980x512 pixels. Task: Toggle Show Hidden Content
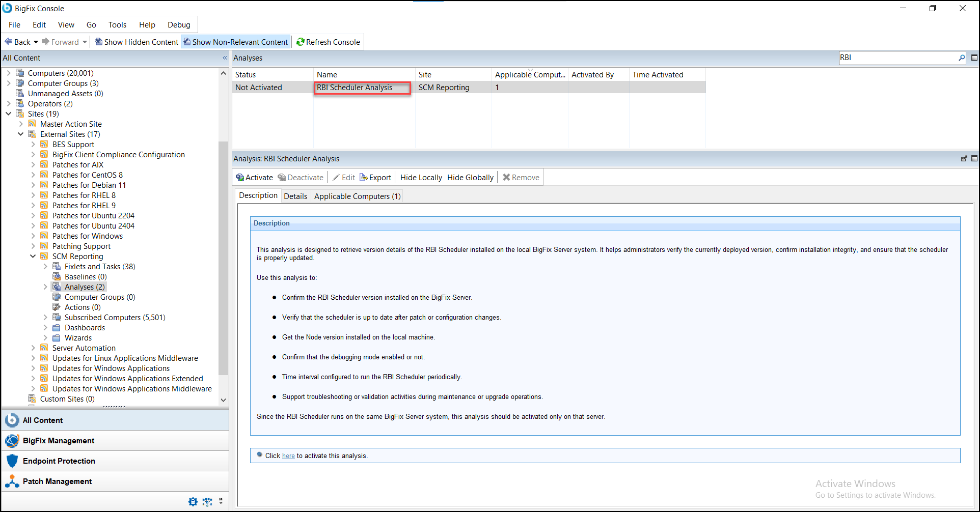point(137,42)
